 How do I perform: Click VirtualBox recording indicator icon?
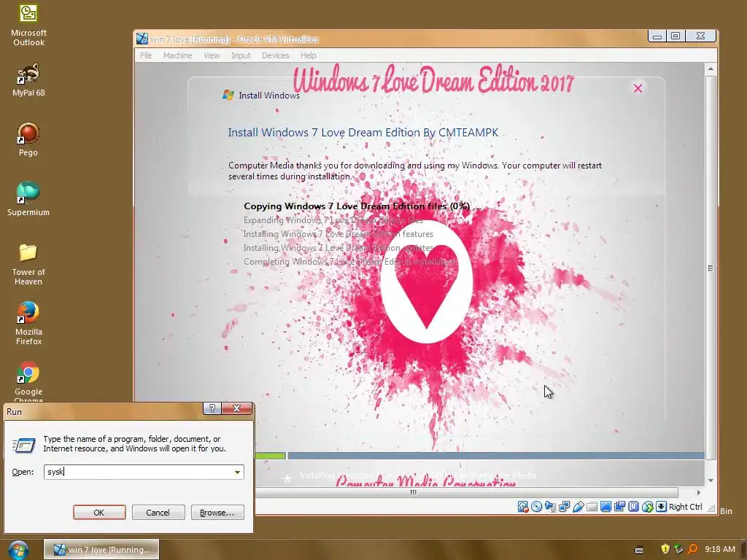coord(619,507)
